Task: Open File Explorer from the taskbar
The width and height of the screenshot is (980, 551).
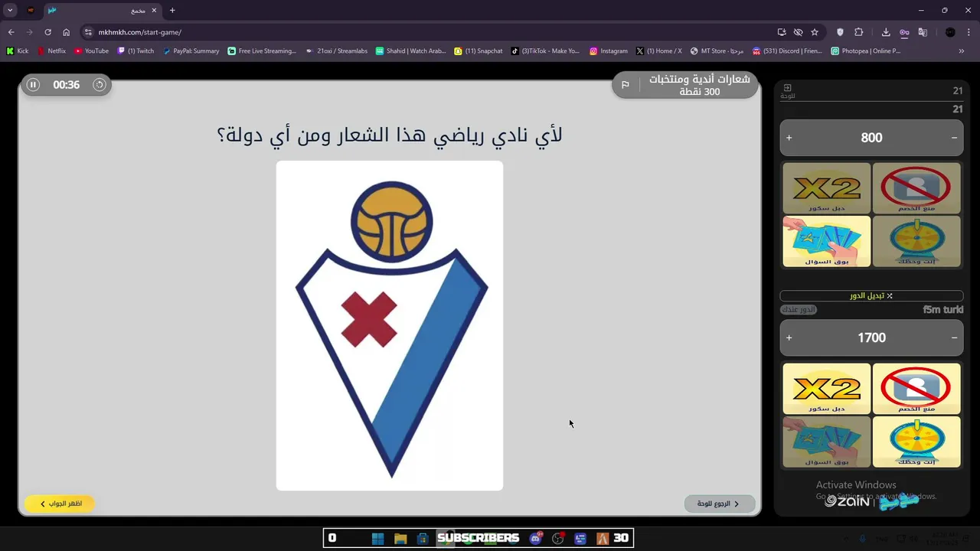Action: pyautogui.click(x=400, y=538)
